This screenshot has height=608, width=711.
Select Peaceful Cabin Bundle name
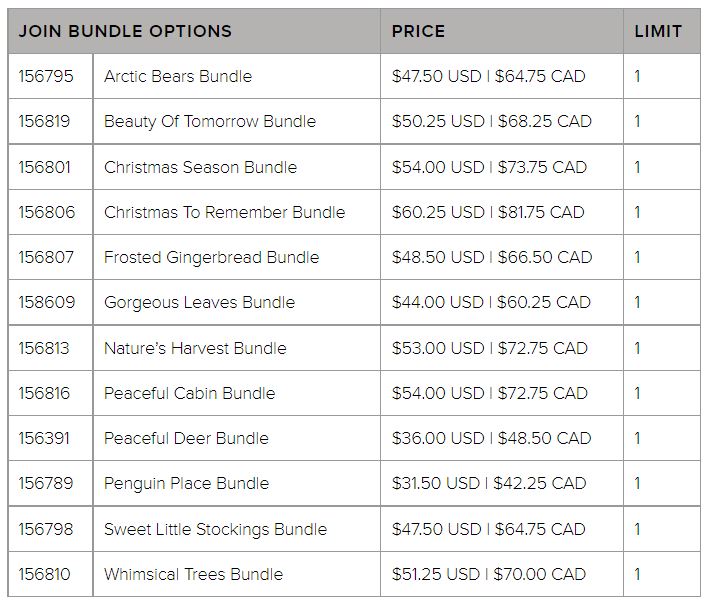coord(189,393)
